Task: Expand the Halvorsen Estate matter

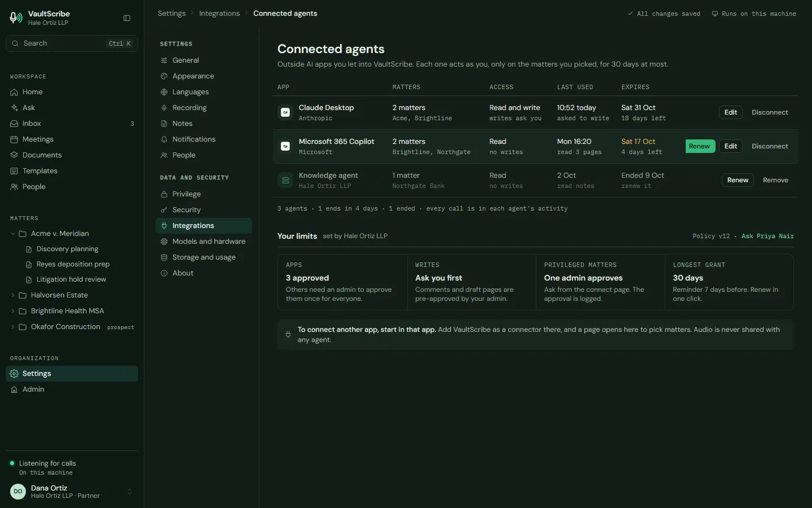Action: point(13,295)
